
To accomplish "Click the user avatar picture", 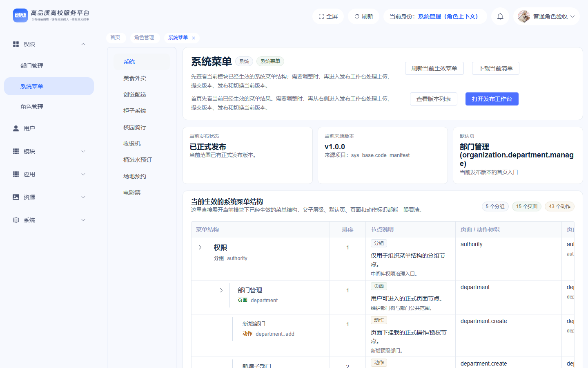I will pos(523,16).
